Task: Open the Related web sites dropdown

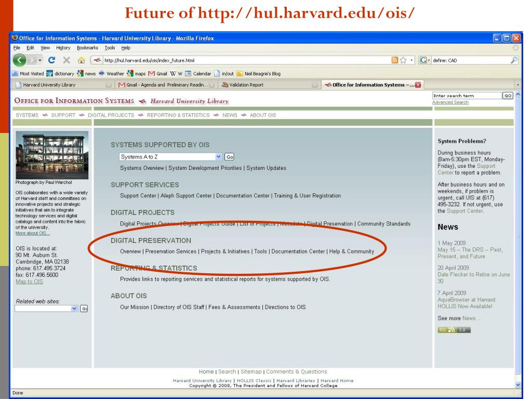Action: 46,309
